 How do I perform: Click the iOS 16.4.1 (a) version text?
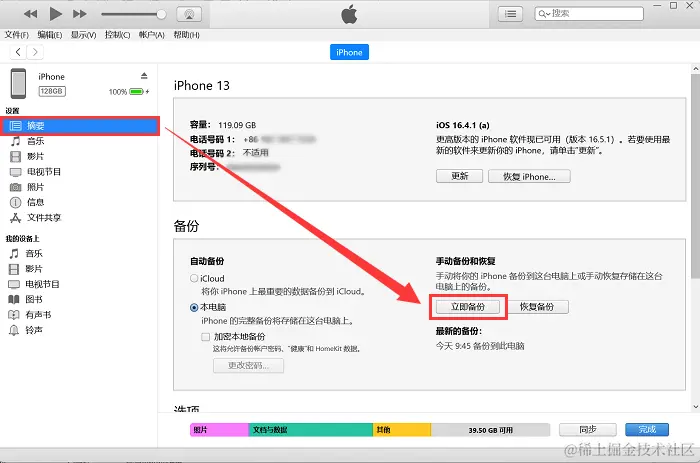coord(462,125)
